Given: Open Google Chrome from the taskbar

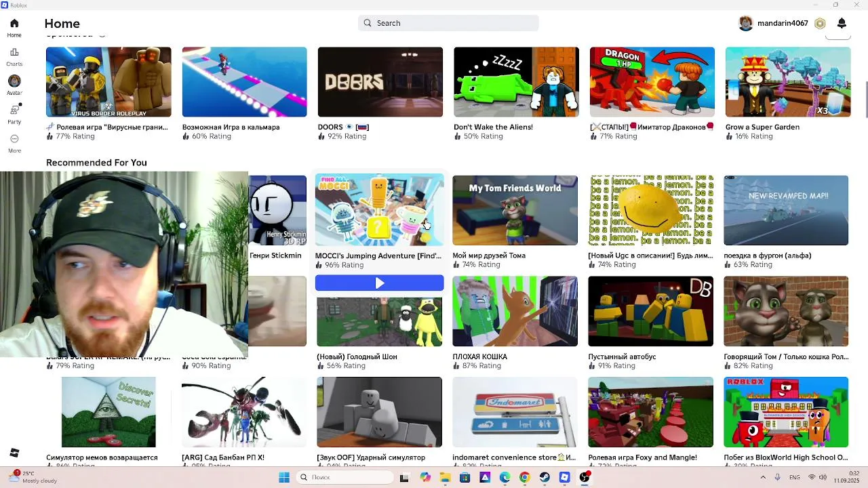Looking at the screenshot, I should (524, 477).
